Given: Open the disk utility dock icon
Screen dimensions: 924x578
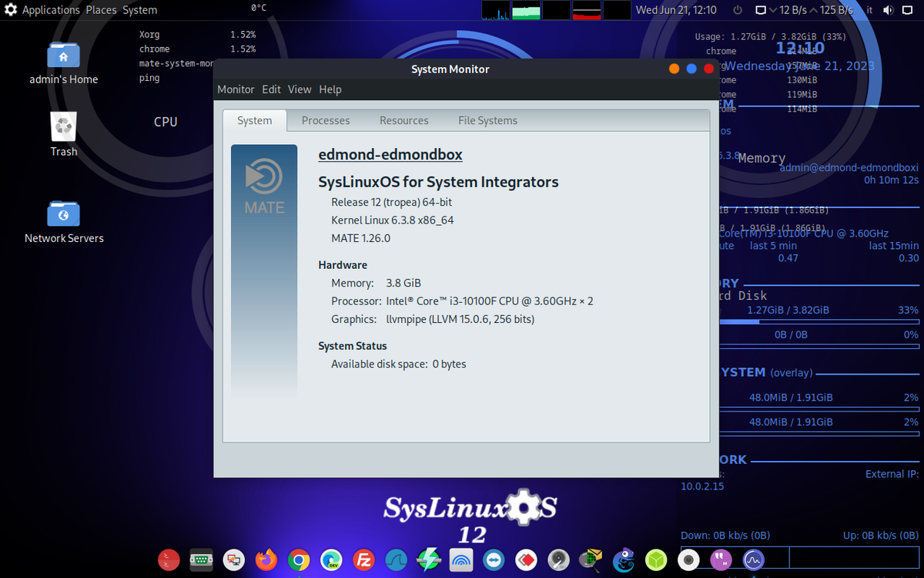Looking at the screenshot, I should coord(558,560).
